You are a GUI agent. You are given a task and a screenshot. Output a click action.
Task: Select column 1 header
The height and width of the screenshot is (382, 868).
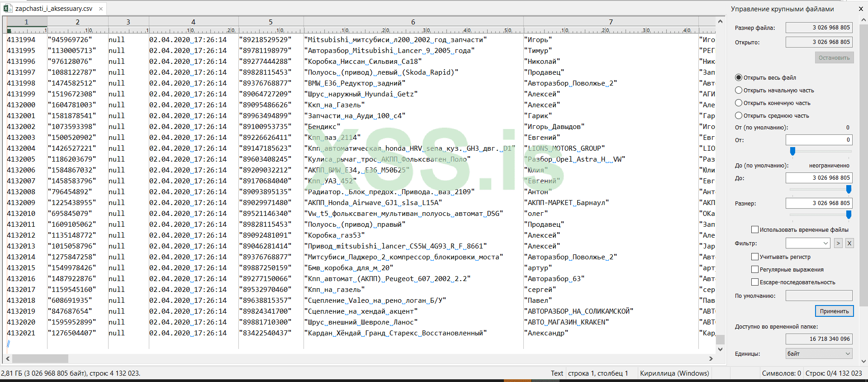click(x=27, y=22)
